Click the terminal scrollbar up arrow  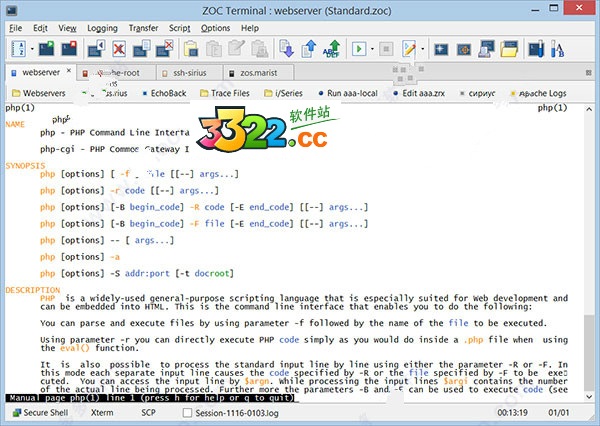(589, 109)
